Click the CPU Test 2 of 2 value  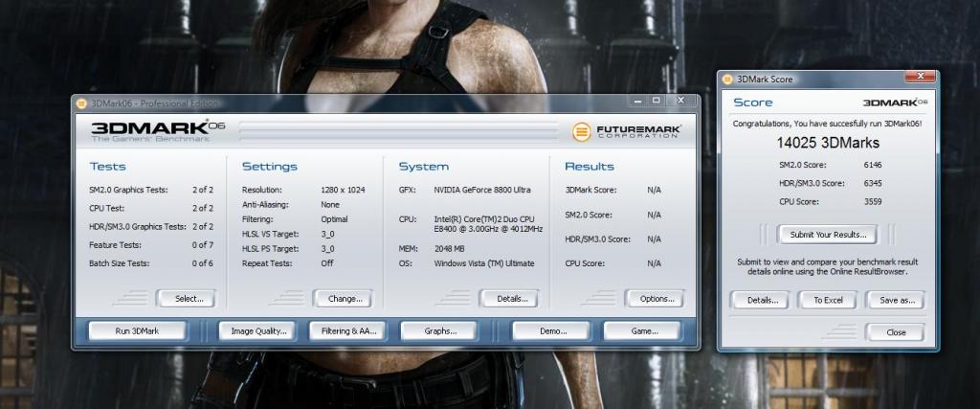click(x=203, y=208)
